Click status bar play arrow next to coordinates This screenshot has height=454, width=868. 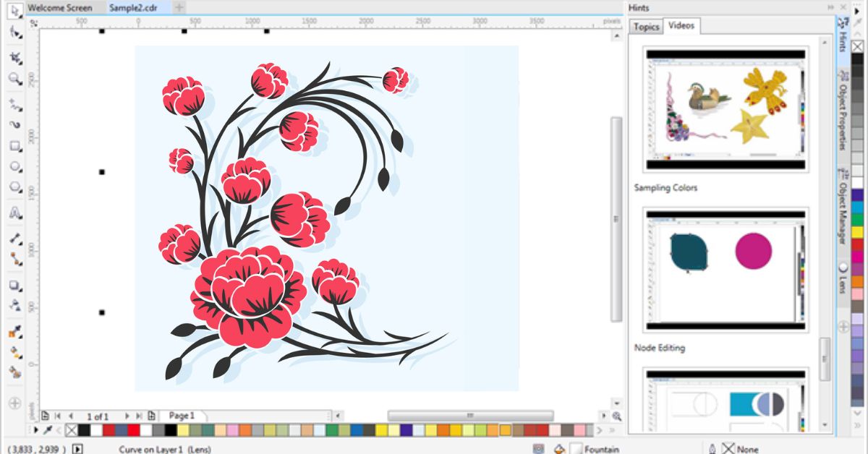77,449
